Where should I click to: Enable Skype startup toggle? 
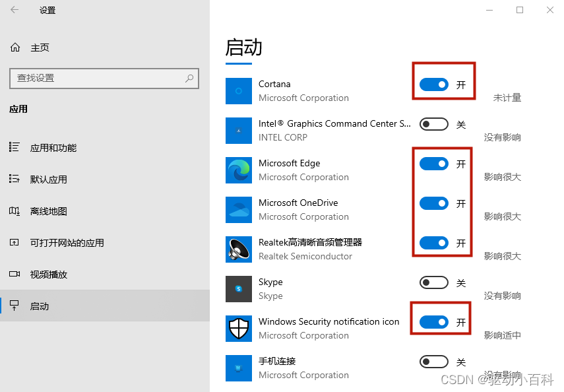point(434,282)
